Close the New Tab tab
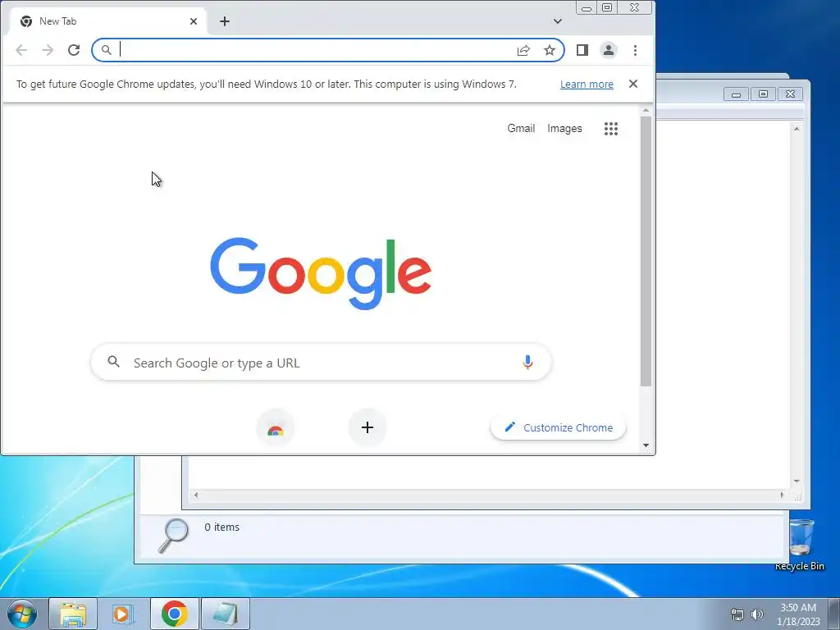Screen dimensions: 840x630 click(194, 21)
